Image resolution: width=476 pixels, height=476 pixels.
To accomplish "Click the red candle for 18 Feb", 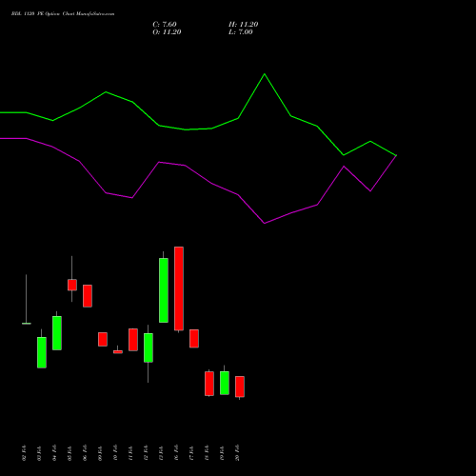I will click(209, 384).
